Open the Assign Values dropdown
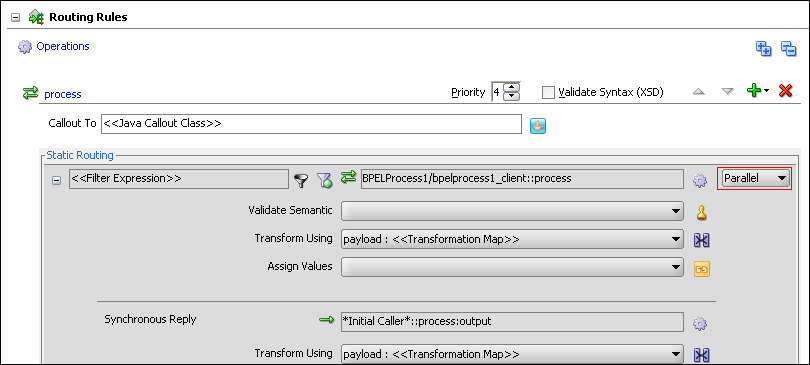 point(512,267)
